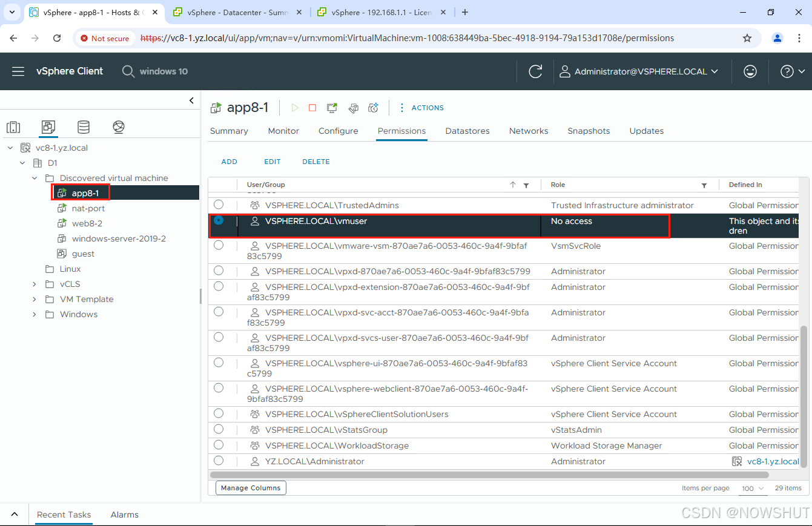Power on the app8-1 VM
Image resolution: width=812 pixels, height=526 pixels.
tap(295, 108)
